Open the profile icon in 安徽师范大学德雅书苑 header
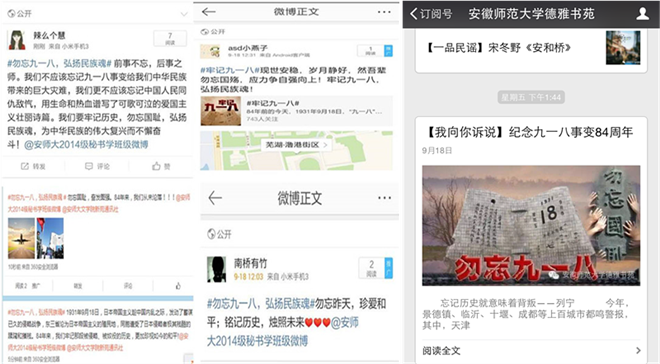 pyautogui.click(x=642, y=14)
